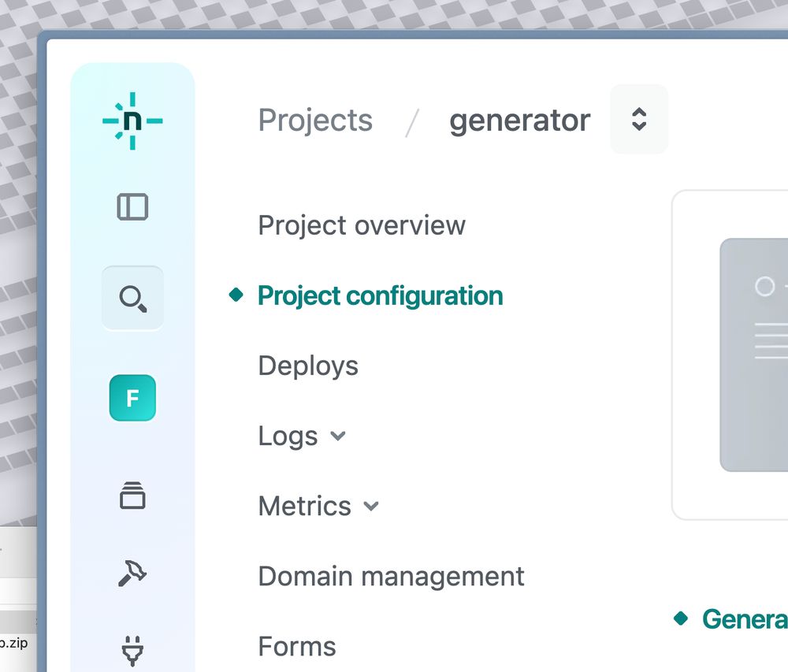The image size is (788, 672).
Task: Click the stacked layers sidebar icon
Action: [132, 496]
